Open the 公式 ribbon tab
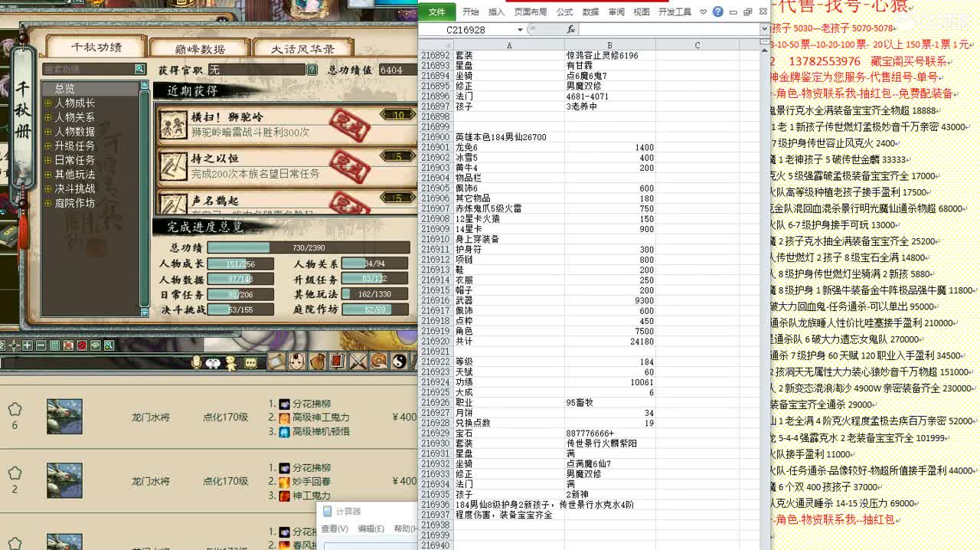Screen dimensions: 980x550 tap(564, 12)
